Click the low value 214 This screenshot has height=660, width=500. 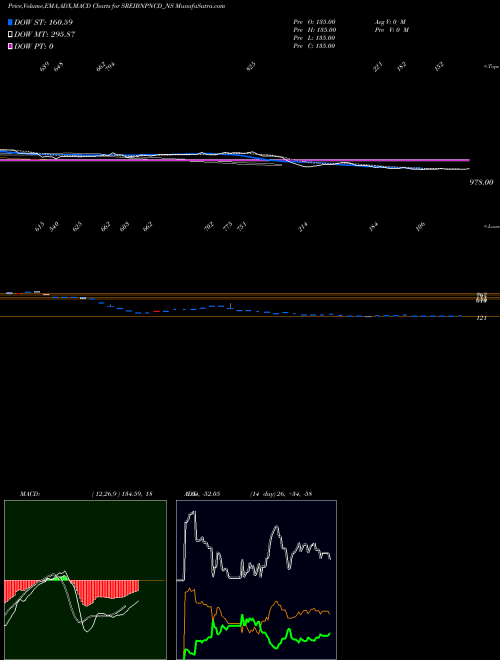point(303,227)
